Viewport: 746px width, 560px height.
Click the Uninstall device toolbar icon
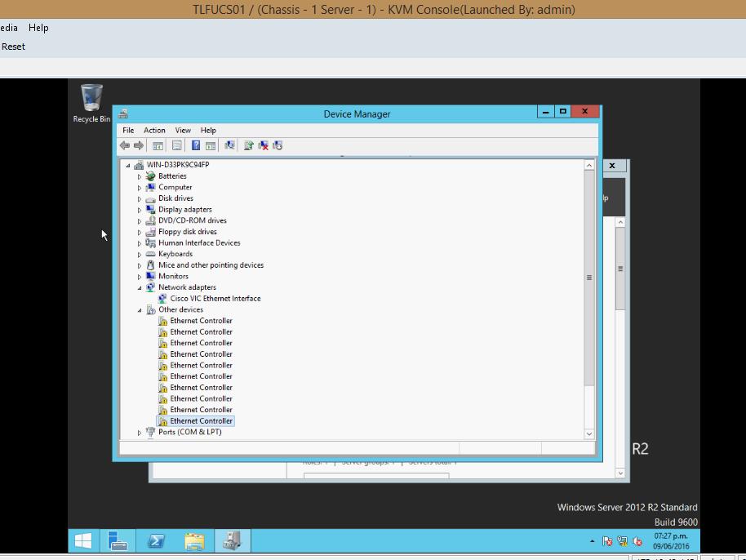[263, 145]
